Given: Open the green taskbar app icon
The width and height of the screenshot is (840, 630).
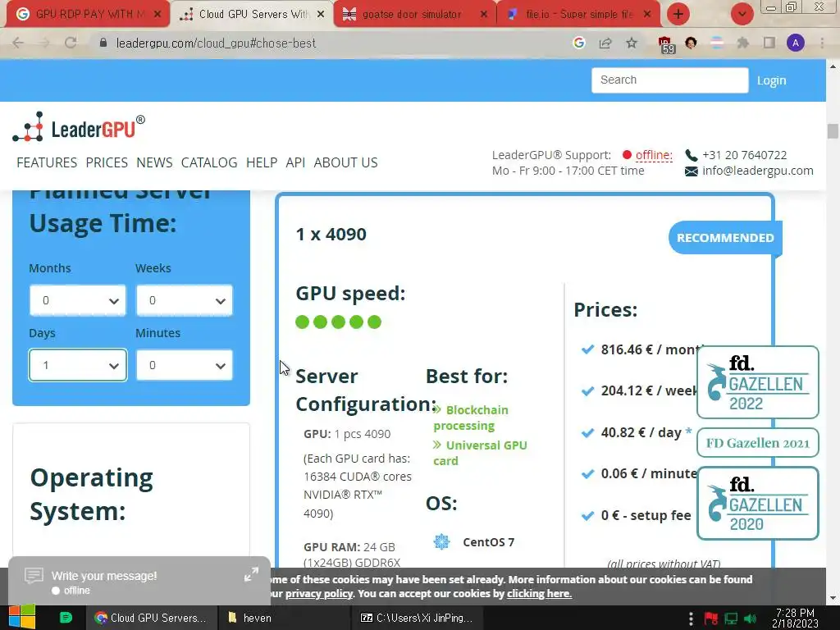Looking at the screenshot, I should click(x=66, y=618).
